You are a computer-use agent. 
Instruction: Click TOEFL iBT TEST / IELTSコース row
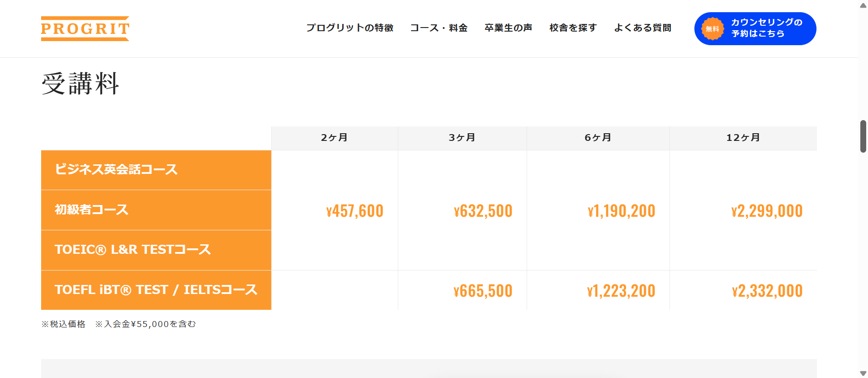point(156,290)
